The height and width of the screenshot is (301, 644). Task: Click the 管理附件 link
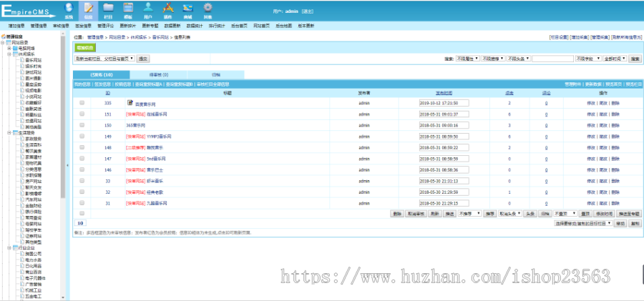point(573,84)
